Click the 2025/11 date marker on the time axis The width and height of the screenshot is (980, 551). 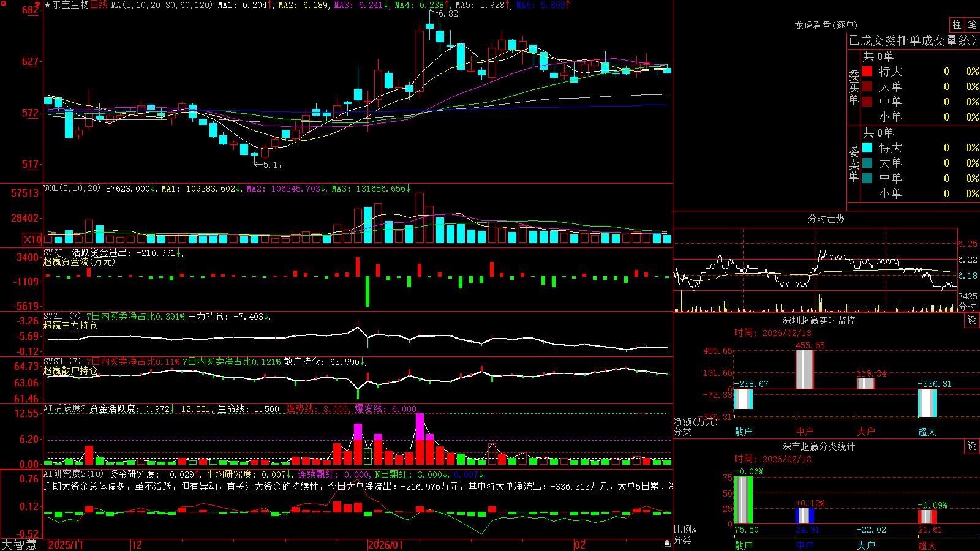coord(66,545)
